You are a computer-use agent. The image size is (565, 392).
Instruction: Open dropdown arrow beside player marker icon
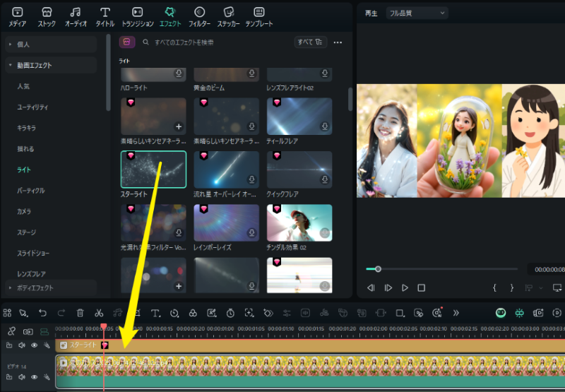coord(541,288)
